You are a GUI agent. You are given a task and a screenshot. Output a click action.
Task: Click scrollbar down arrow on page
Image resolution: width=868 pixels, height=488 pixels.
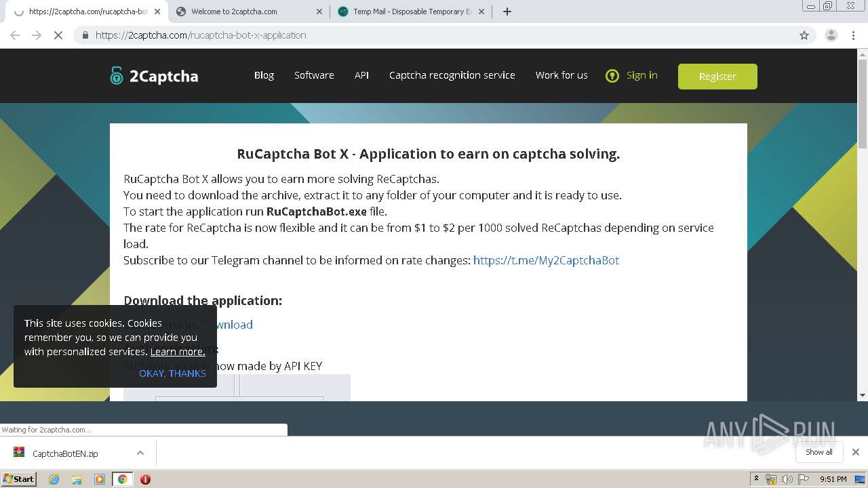(x=862, y=395)
